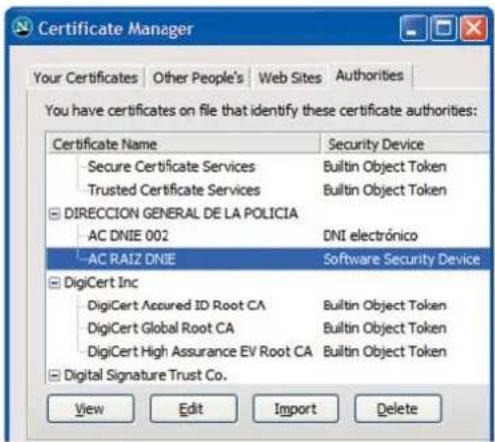Collapse the DIRECCION GENERAL DE LA POLICIA group
Screen dimensions: 495x442
(x=54, y=214)
